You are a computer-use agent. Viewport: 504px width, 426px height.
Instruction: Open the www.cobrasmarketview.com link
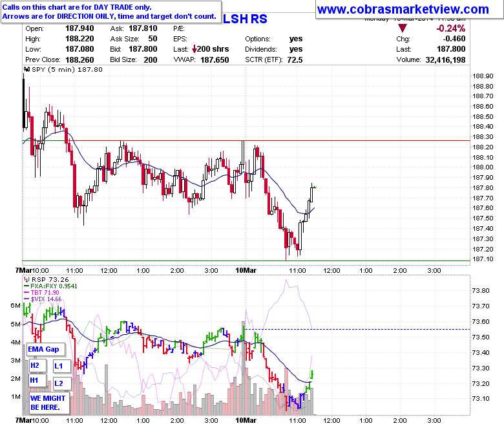pyautogui.click(x=403, y=9)
